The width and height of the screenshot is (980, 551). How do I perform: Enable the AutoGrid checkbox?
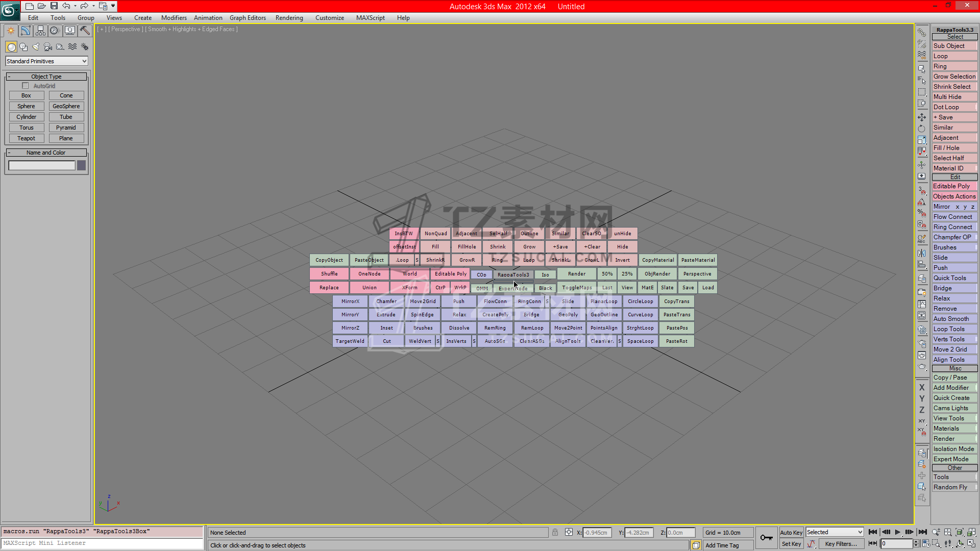(25, 86)
